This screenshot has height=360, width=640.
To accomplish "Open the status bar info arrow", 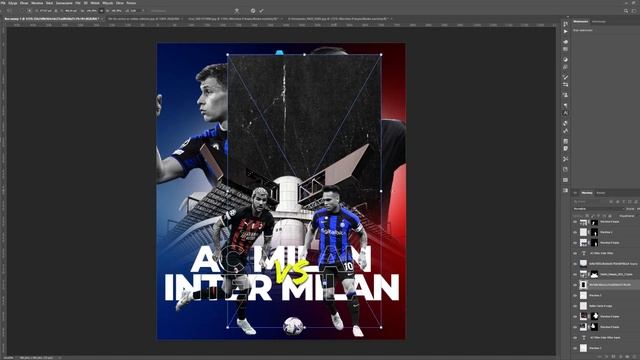I will [x=60, y=358].
